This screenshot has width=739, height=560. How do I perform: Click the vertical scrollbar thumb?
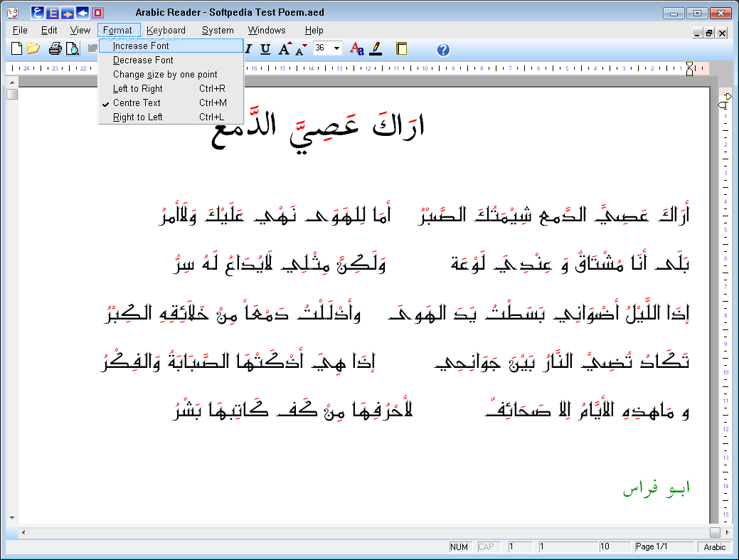click(x=12, y=94)
